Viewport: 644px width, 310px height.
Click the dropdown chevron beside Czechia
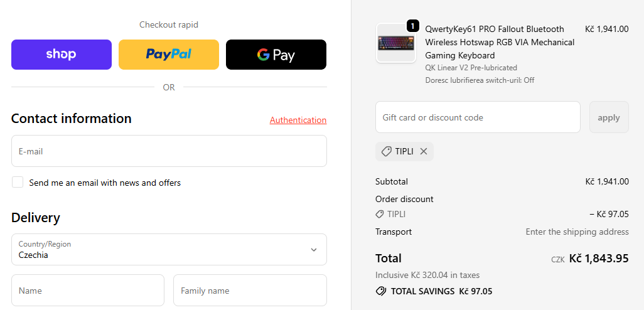(314, 250)
